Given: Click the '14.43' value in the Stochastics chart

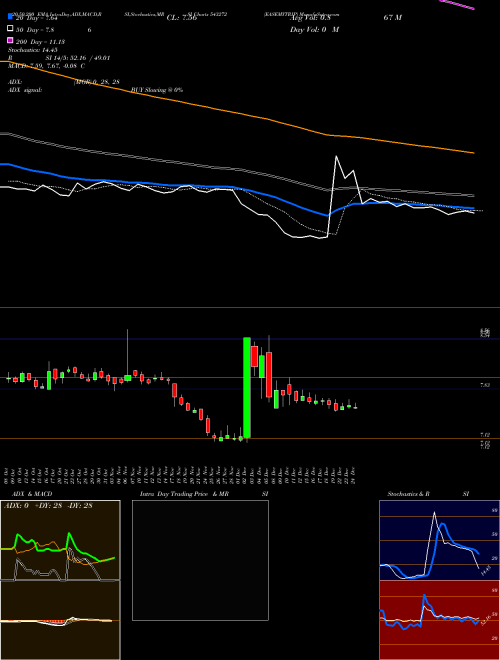Looking at the screenshot, I should (484, 572).
